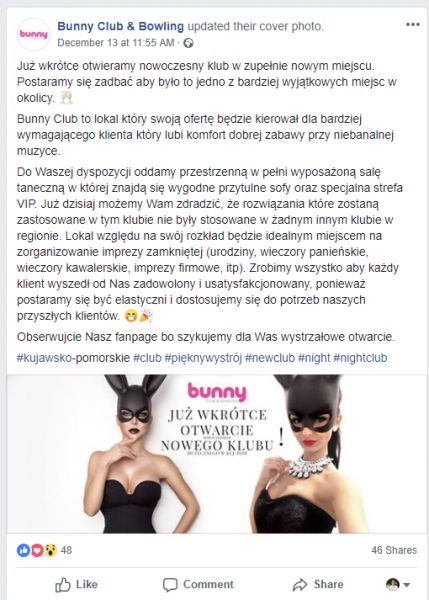Click the Comment button
The width and height of the screenshot is (429, 600).
(x=198, y=584)
